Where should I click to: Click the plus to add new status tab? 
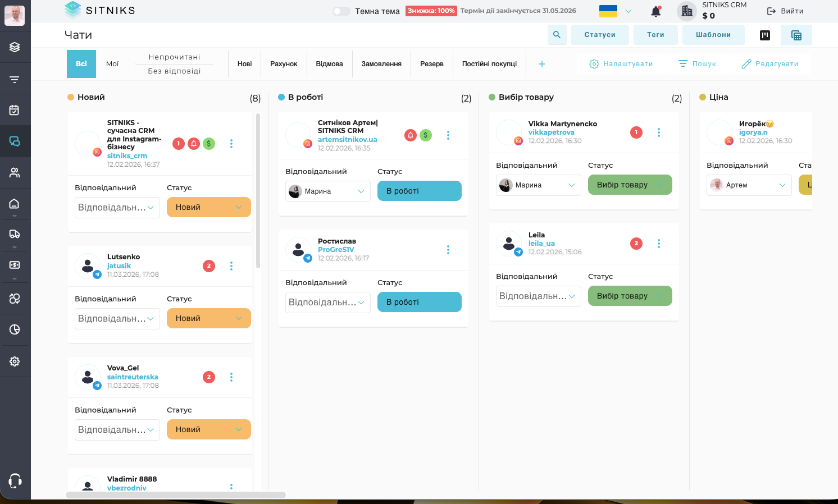tap(541, 64)
